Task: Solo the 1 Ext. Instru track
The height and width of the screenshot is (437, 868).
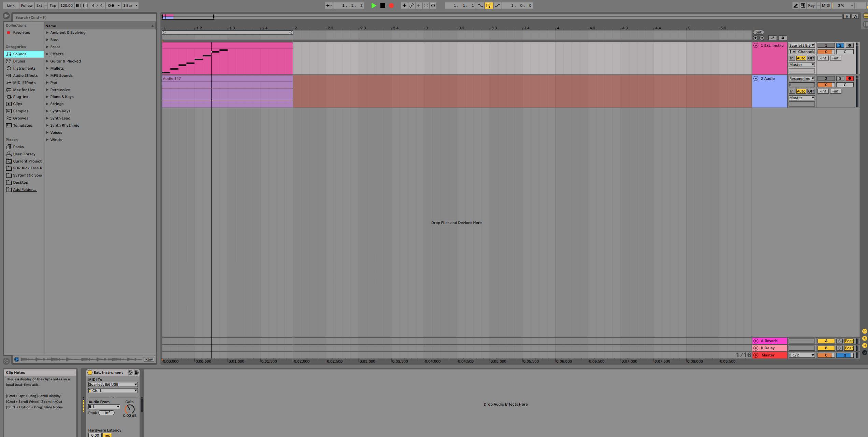Action: click(x=840, y=45)
